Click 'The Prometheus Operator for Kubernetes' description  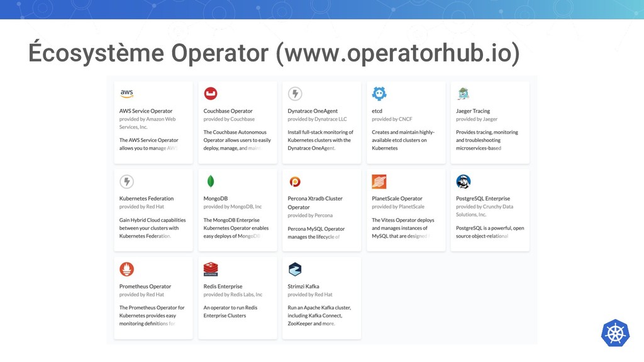152,315
